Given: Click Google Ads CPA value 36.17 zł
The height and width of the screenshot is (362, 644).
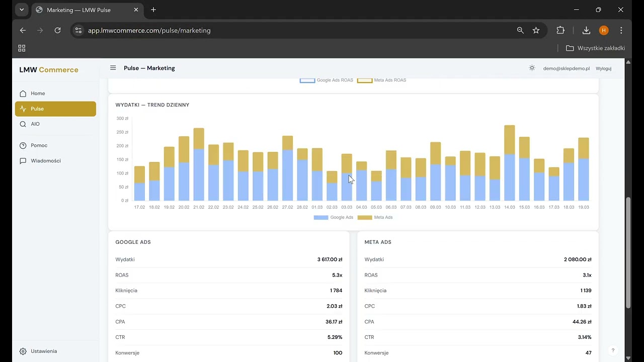Looking at the screenshot, I should (x=334, y=322).
